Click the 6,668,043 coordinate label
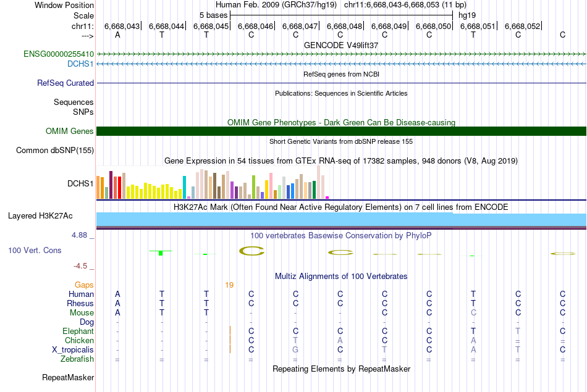587x392 pixels. click(x=122, y=26)
